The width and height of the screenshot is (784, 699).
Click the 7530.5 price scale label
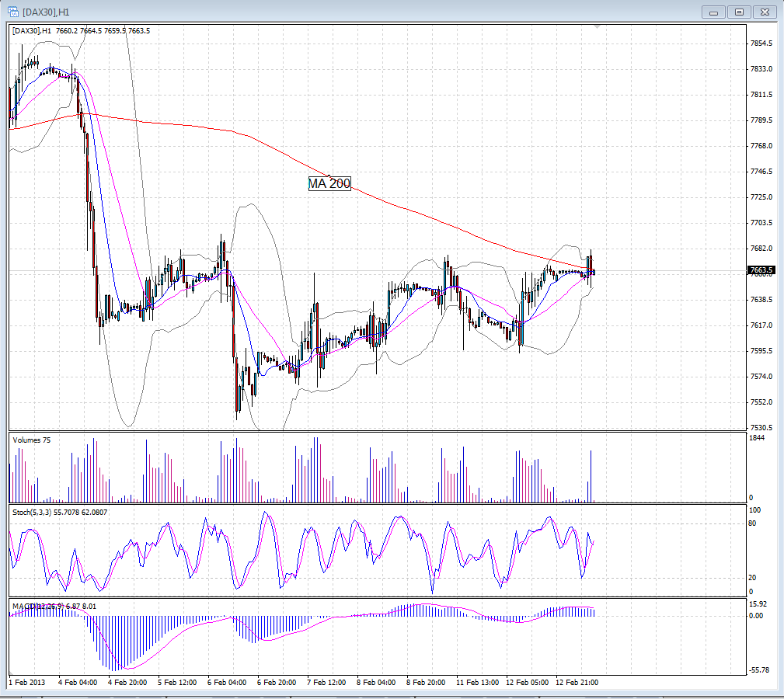(x=761, y=428)
